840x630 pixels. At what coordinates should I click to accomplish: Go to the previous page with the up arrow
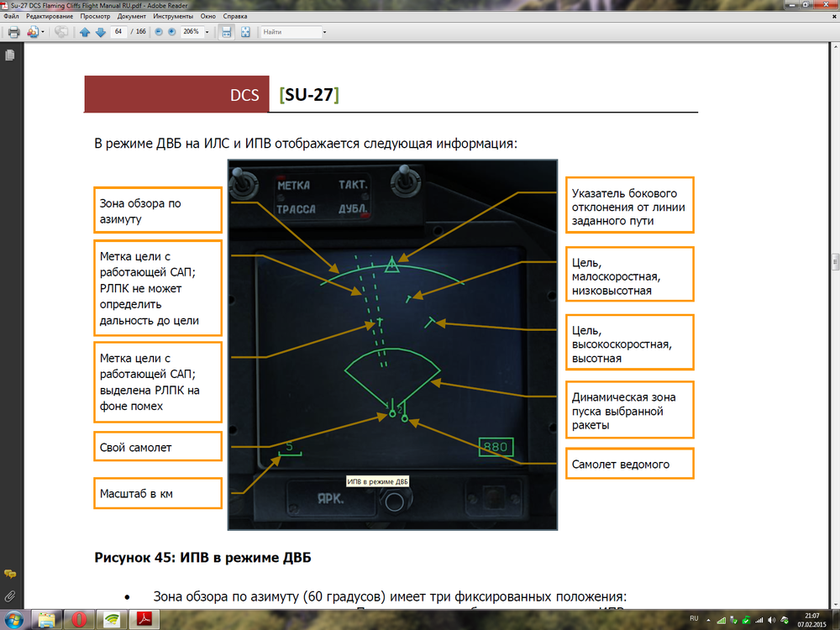point(85,32)
